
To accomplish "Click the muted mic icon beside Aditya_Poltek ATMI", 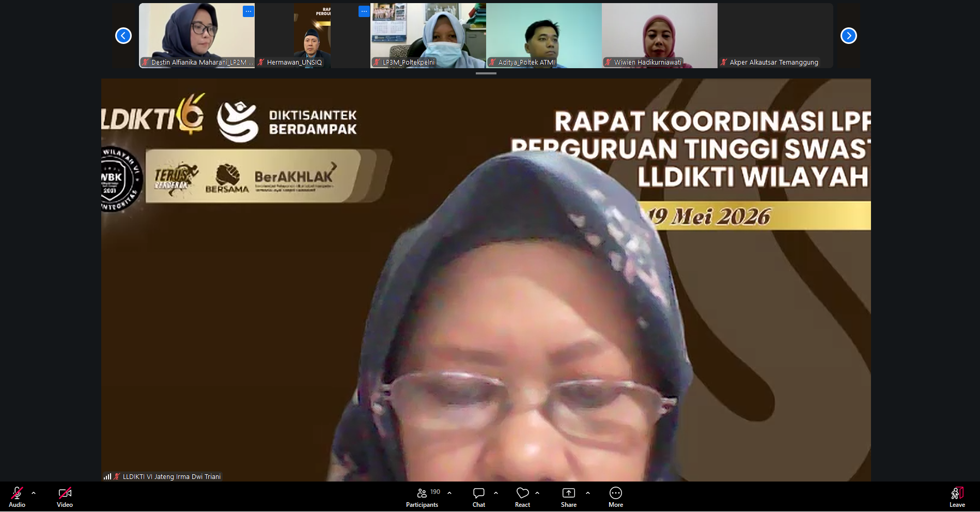I will 493,63.
